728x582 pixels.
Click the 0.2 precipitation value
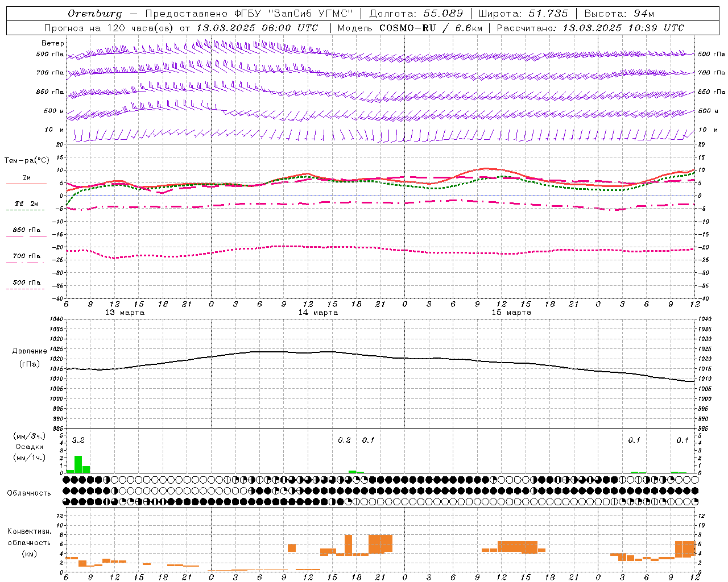click(344, 440)
